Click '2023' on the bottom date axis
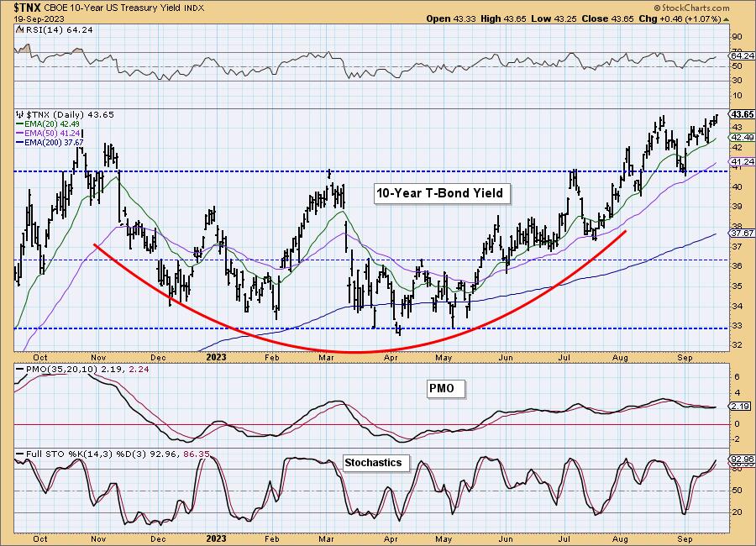 216,538
